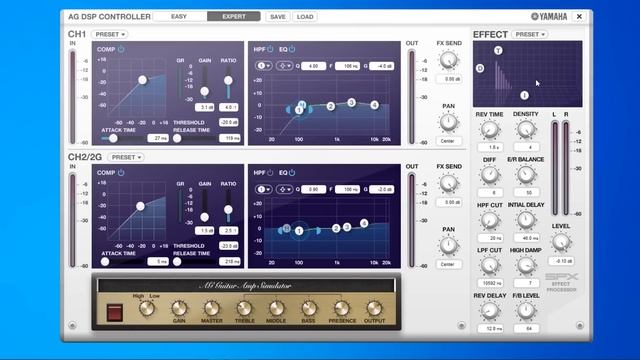Click the LPF CUT knob
Image resolution: width=640 pixels, height=360 pixels.
[x=489, y=266]
